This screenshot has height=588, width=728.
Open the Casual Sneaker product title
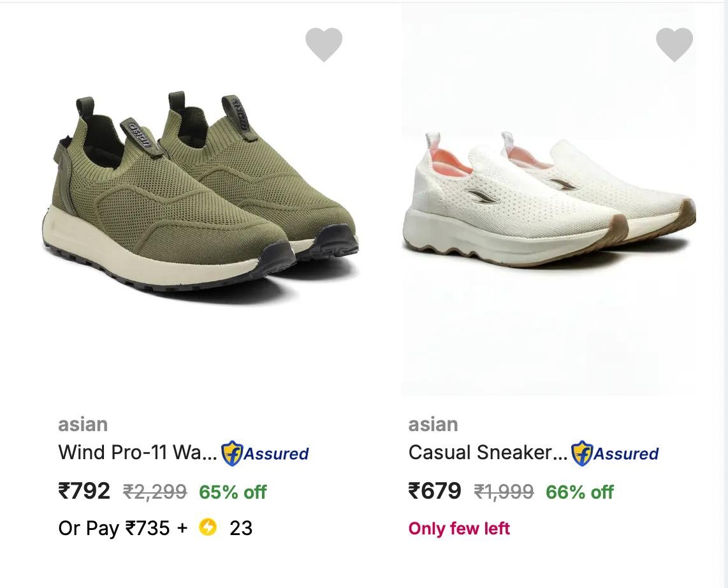488,453
